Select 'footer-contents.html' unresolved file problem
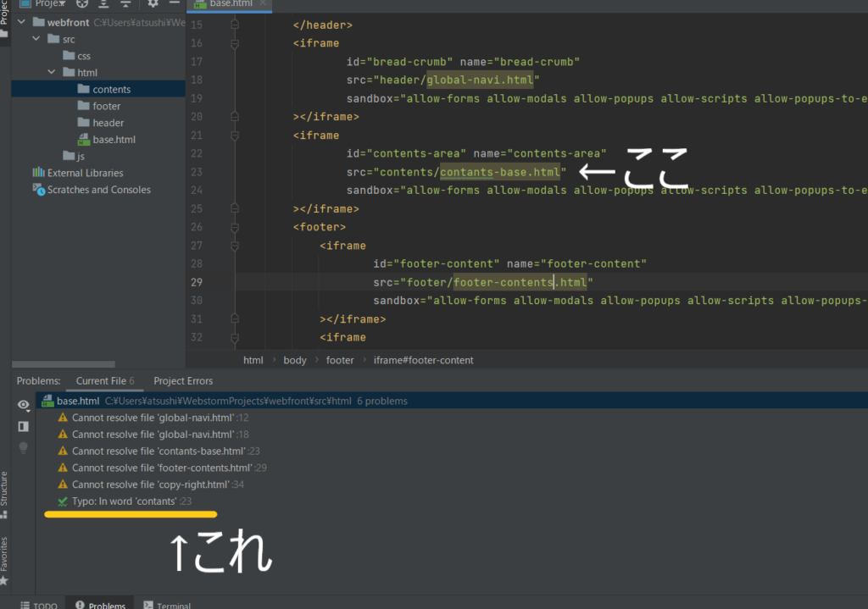This screenshot has width=868, height=609. [x=162, y=468]
